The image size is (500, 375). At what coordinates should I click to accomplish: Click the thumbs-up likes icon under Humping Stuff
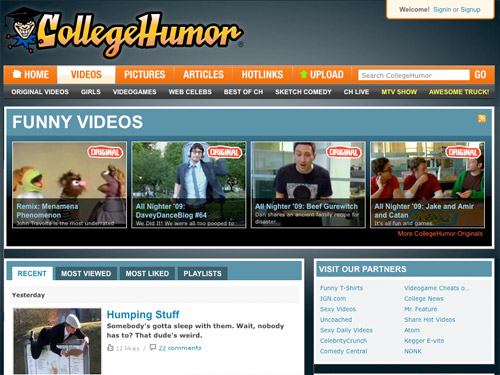point(110,348)
